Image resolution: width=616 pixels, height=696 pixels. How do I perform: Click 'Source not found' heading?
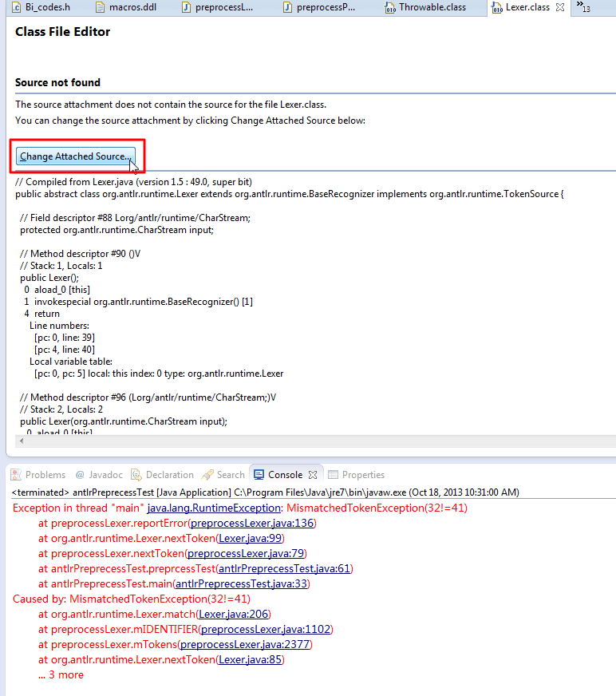pyautogui.click(x=57, y=82)
